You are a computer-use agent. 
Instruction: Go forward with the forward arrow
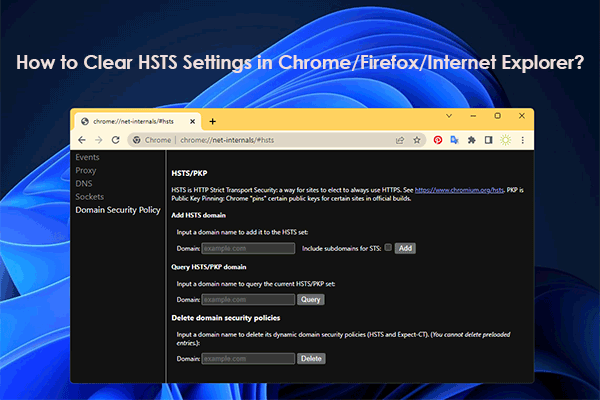point(99,140)
